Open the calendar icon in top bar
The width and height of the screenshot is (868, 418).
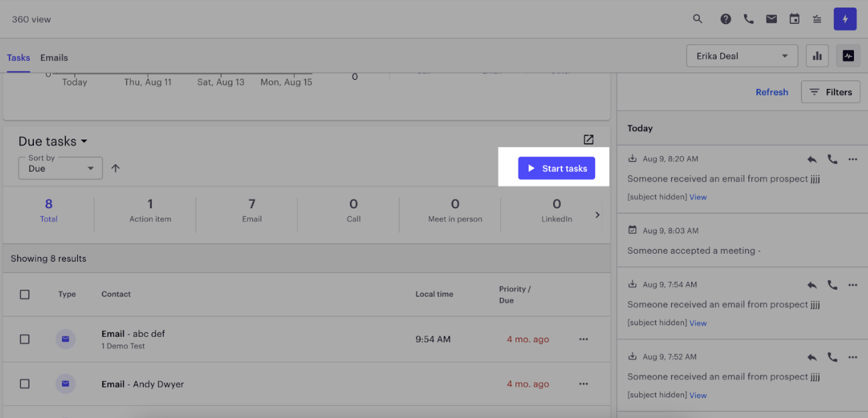[794, 19]
